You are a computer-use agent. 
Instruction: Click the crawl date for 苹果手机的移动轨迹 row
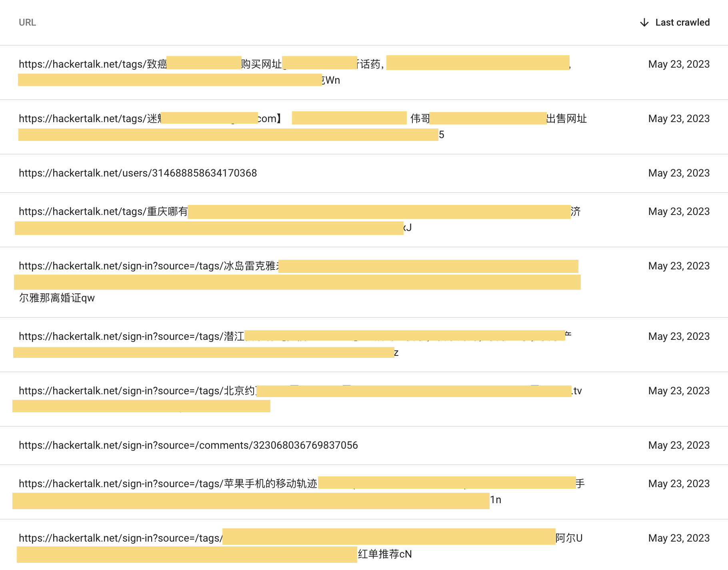679,484
